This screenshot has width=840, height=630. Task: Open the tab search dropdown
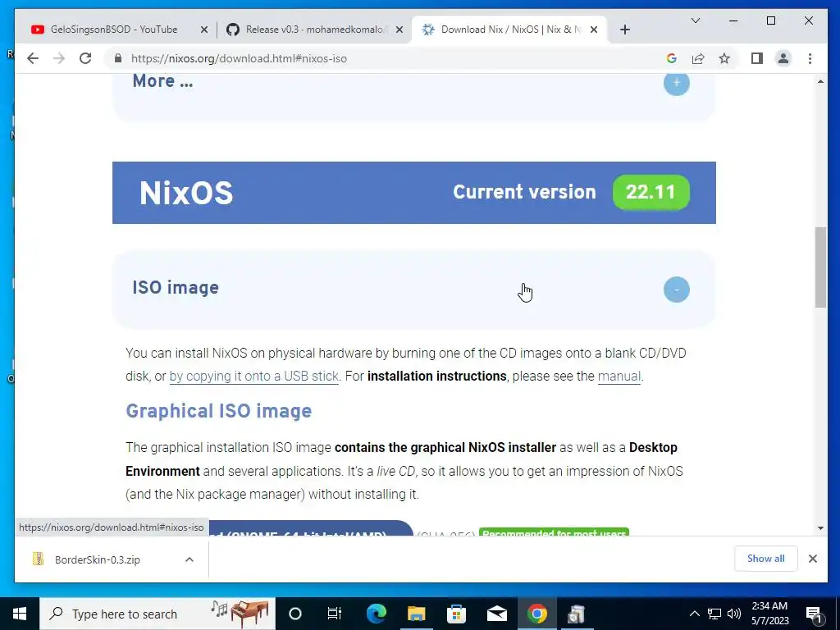point(696,21)
